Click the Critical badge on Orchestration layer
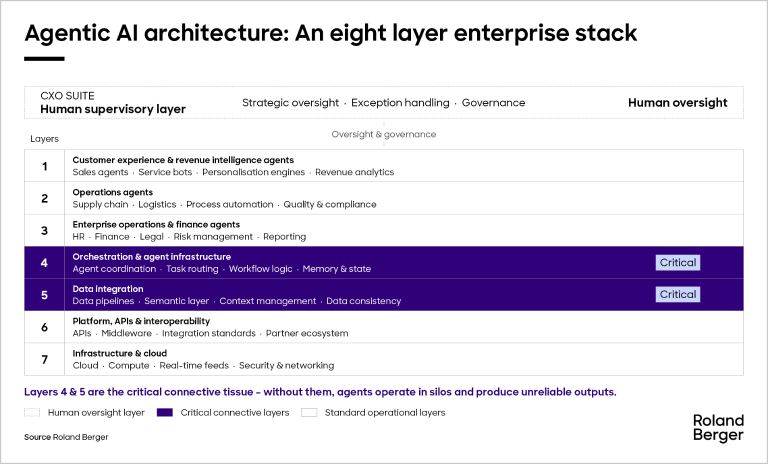This screenshot has width=768, height=464. click(x=677, y=263)
